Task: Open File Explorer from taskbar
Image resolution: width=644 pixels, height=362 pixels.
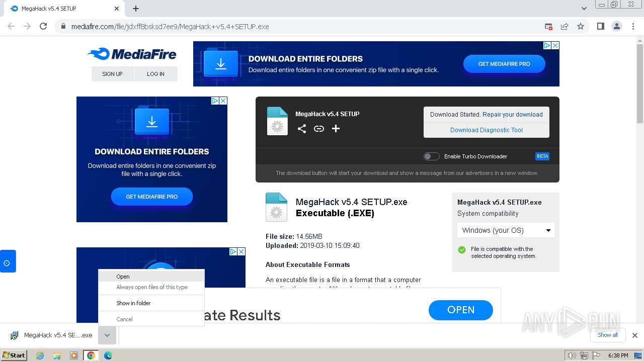Action: (x=57, y=355)
